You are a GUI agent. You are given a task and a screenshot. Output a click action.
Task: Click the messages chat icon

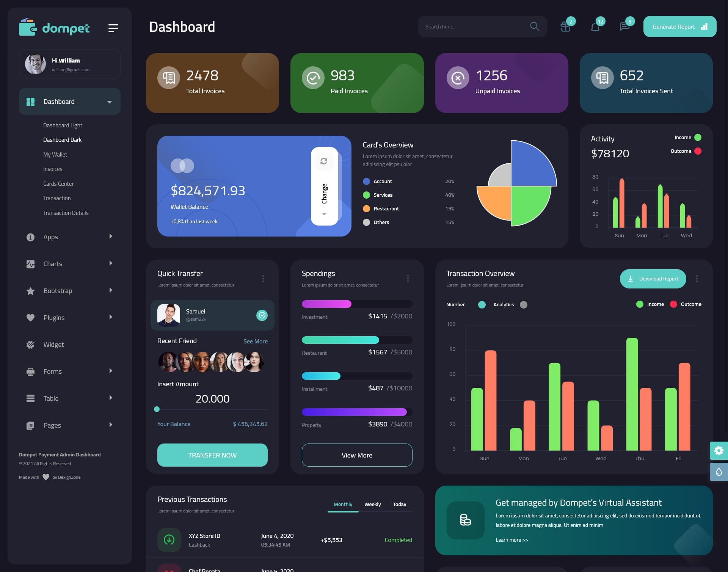click(624, 27)
